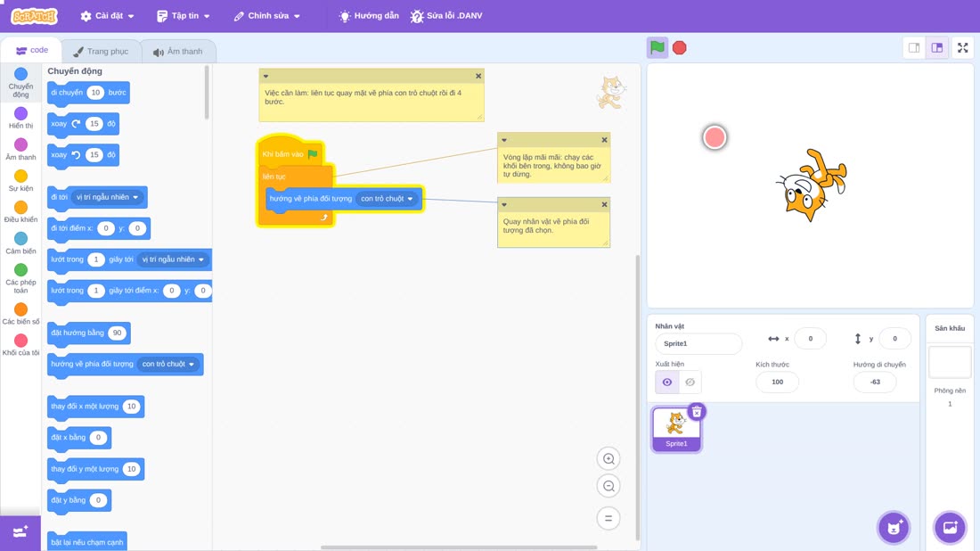This screenshot has width=980, height=551.
Task: Select the Các phép toán category
Action: 20,278
